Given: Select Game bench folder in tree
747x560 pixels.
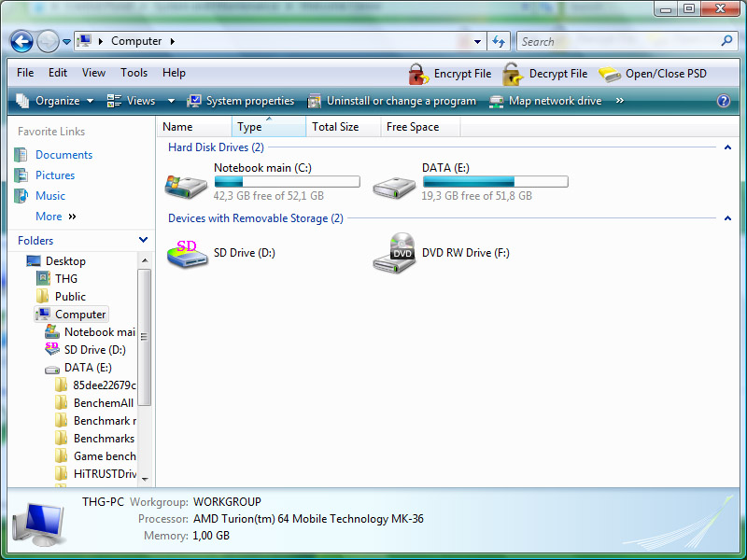Looking at the screenshot, I should tap(105, 456).
